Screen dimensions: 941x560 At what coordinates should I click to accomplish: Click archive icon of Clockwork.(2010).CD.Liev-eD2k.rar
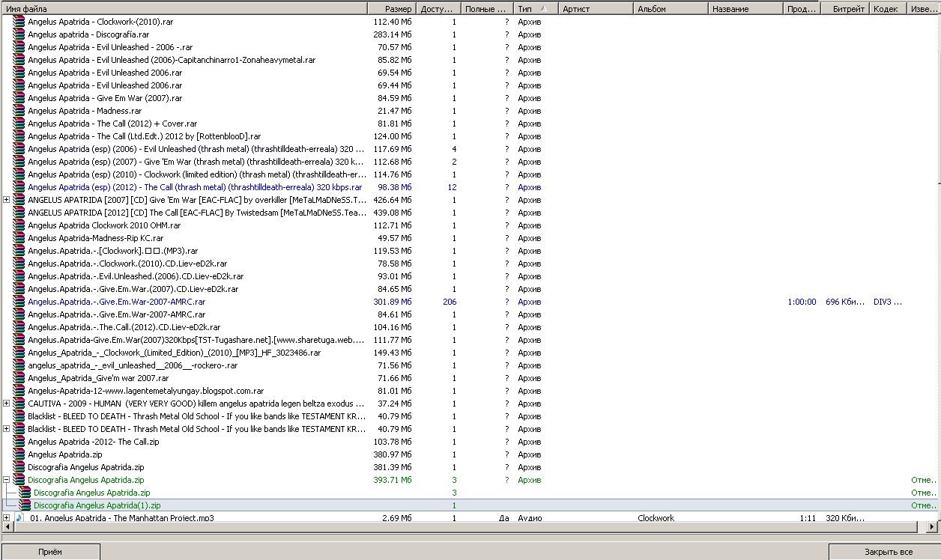(x=19, y=264)
